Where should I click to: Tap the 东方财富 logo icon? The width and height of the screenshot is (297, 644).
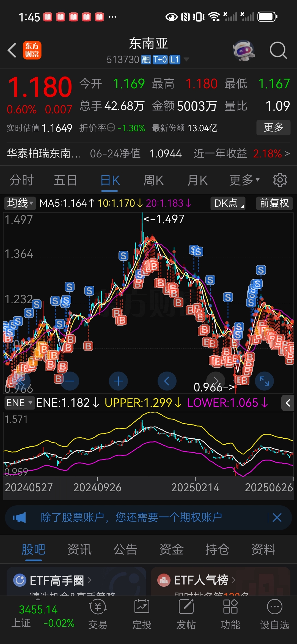[x=32, y=50]
